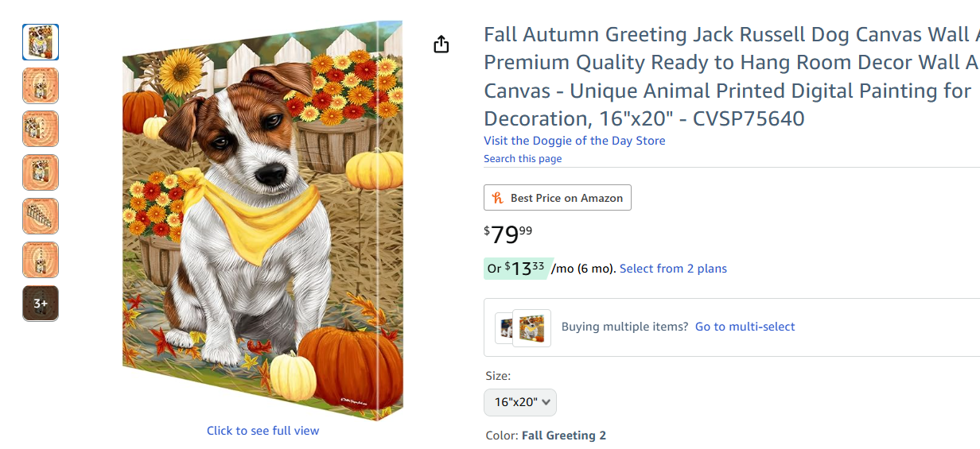Select the second thumbnail in the image strip
The image size is (980, 449).
41,86
